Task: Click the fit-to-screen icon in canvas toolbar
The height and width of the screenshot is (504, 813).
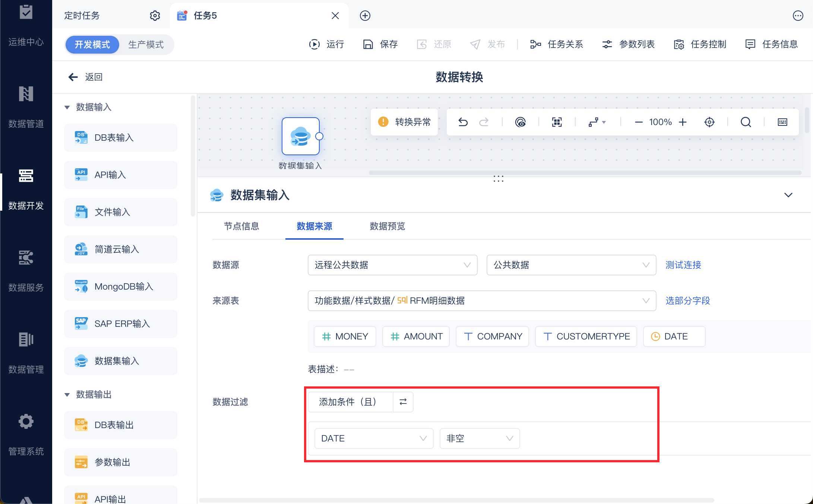Action: (x=557, y=122)
